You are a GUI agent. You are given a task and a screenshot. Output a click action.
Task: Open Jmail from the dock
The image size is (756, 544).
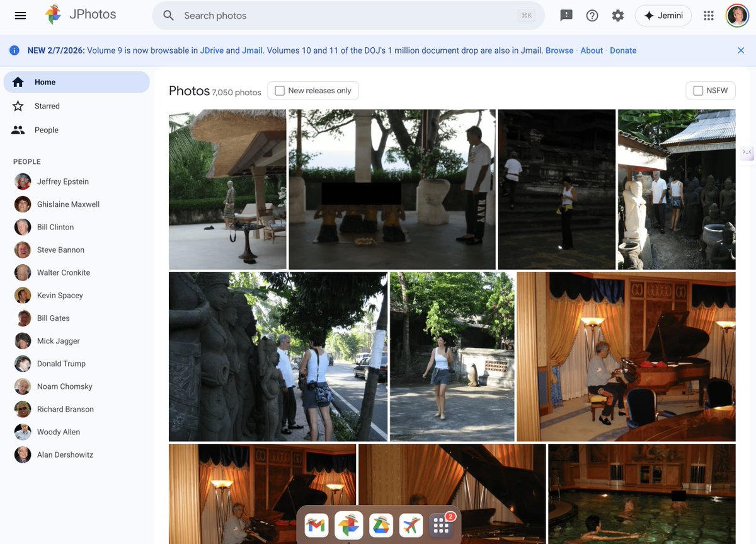(x=317, y=525)
